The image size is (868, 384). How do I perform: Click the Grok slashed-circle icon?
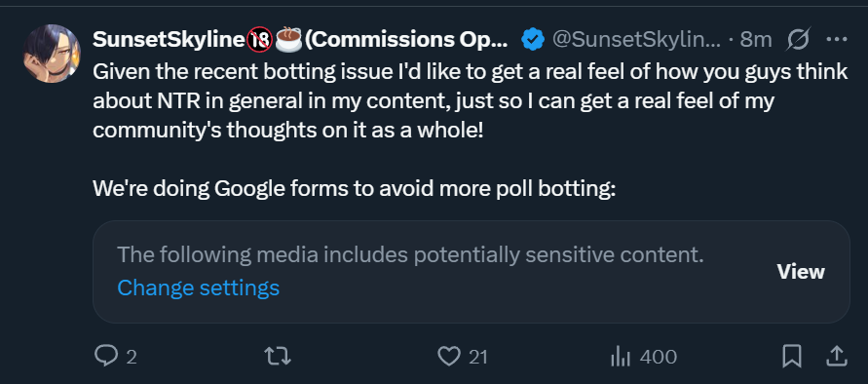[798, 39]
